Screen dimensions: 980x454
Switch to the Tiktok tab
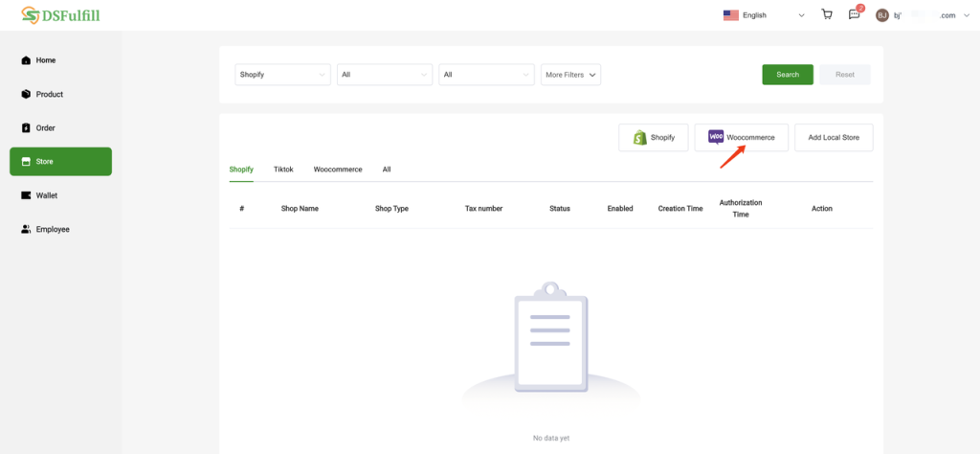click(x=283, y=170)
